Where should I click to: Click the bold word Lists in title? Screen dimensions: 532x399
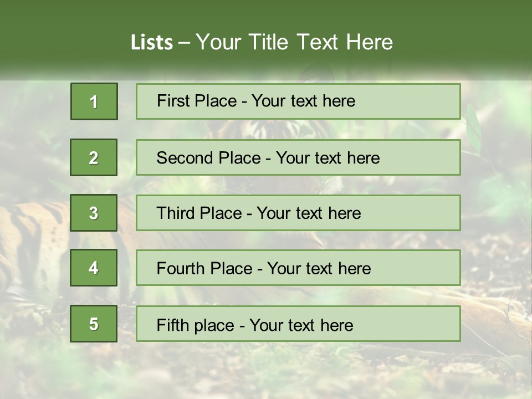(152, 43)
